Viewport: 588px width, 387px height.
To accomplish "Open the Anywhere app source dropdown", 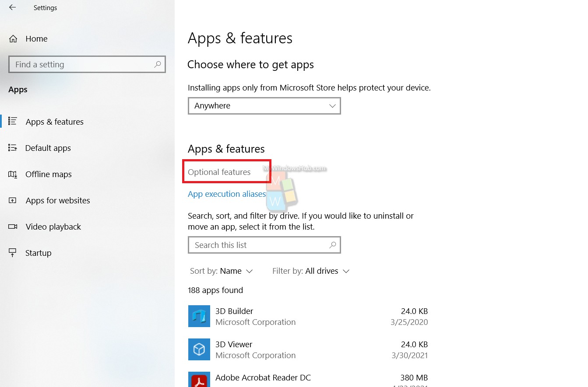I will [x=264, y=106].
